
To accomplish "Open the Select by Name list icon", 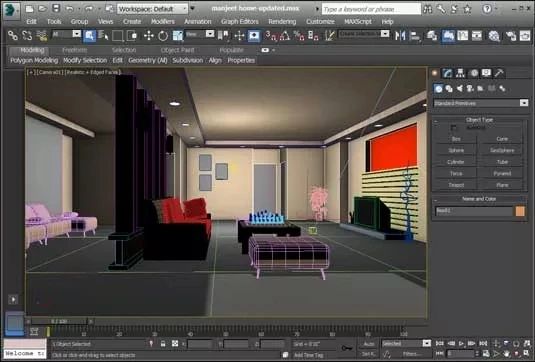I will [103, 35].
